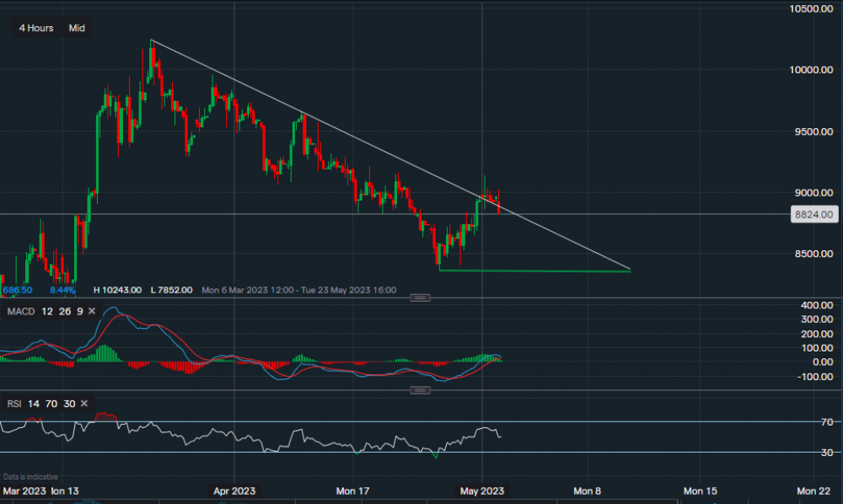Click the resize handle above RSI panel
The image size is (843, 504).
click(x=420, y=390)
